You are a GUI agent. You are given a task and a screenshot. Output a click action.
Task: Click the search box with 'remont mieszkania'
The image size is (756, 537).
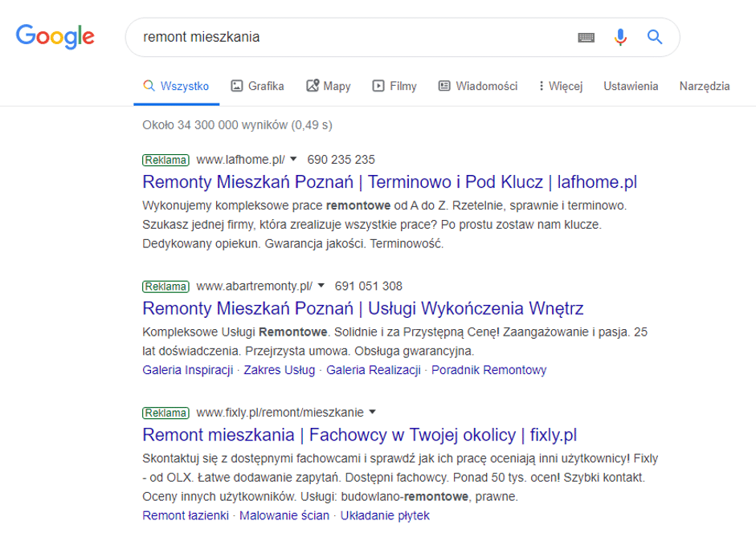tap(403, 37)
